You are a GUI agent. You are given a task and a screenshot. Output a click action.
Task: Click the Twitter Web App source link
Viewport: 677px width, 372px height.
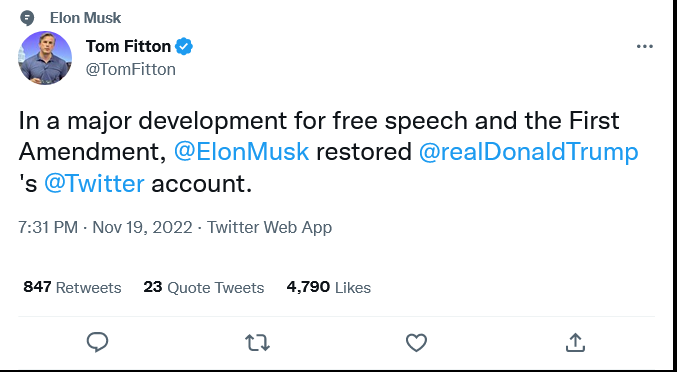269,227
